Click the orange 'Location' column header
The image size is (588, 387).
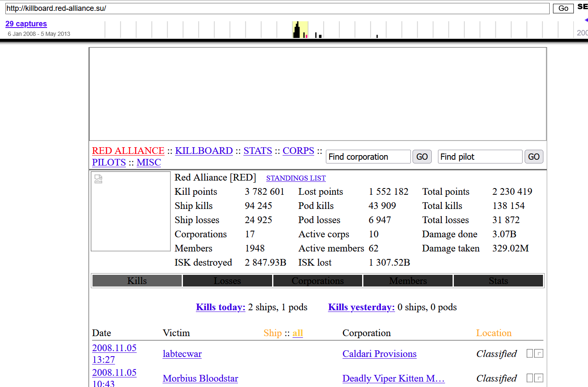494,333
